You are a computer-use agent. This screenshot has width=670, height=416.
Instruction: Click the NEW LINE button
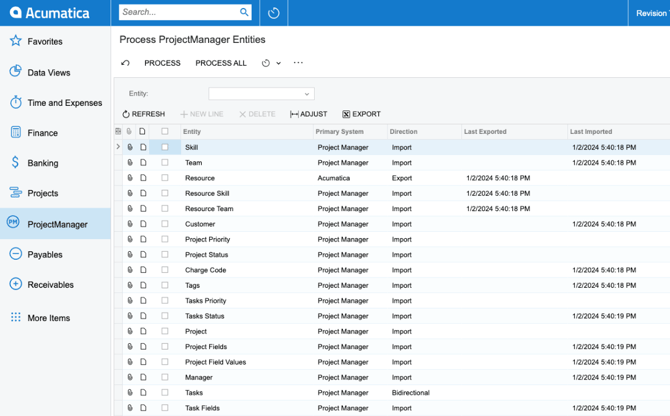click(x=202, y=114)
